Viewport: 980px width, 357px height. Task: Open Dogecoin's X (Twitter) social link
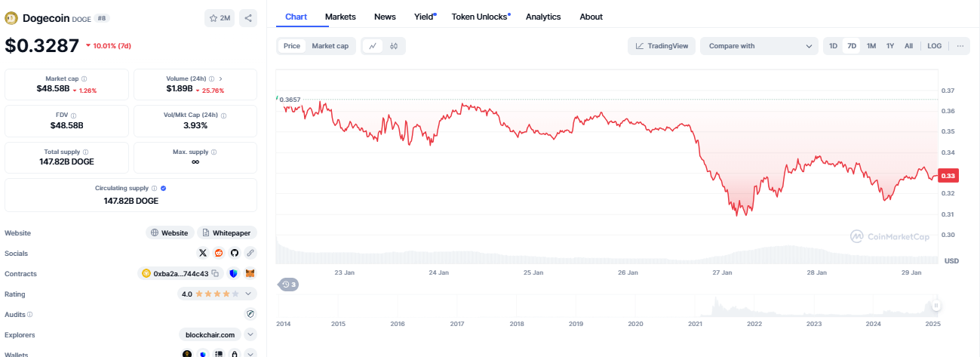coord(203,254)
